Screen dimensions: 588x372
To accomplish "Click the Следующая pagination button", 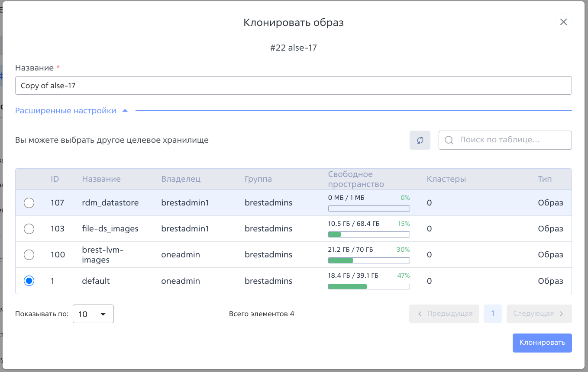I will pyautogui.click(x=539, y=314).
